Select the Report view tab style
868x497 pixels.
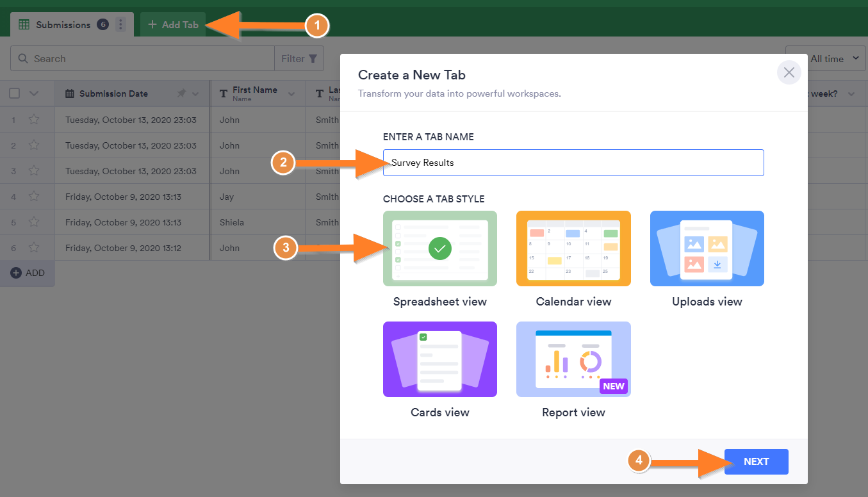573,359
